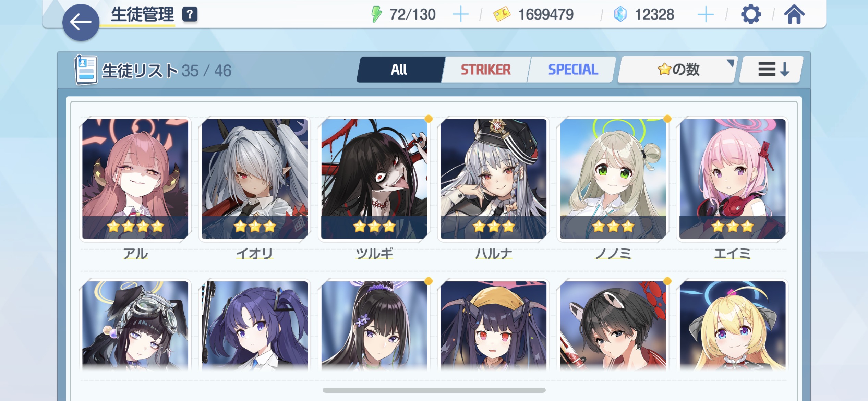Click the green energy bolt icon
Viewport: 868px width, 401px height.
pos(376,14)
